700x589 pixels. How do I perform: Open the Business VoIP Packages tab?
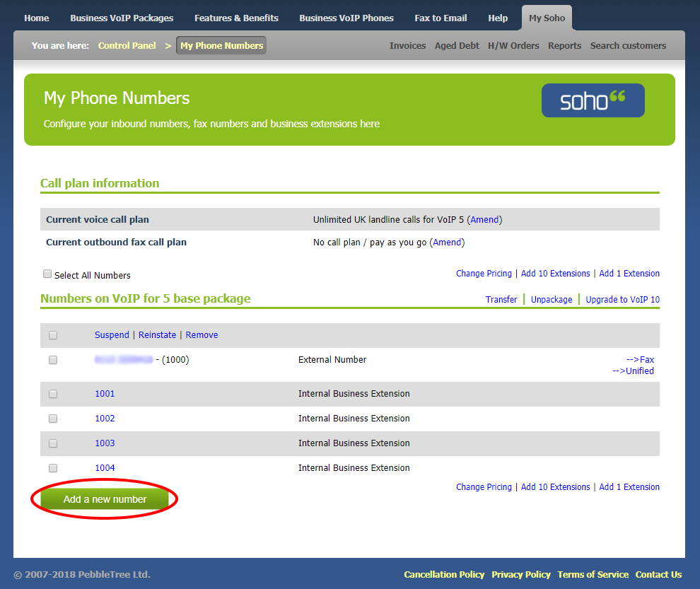(122, 18)
